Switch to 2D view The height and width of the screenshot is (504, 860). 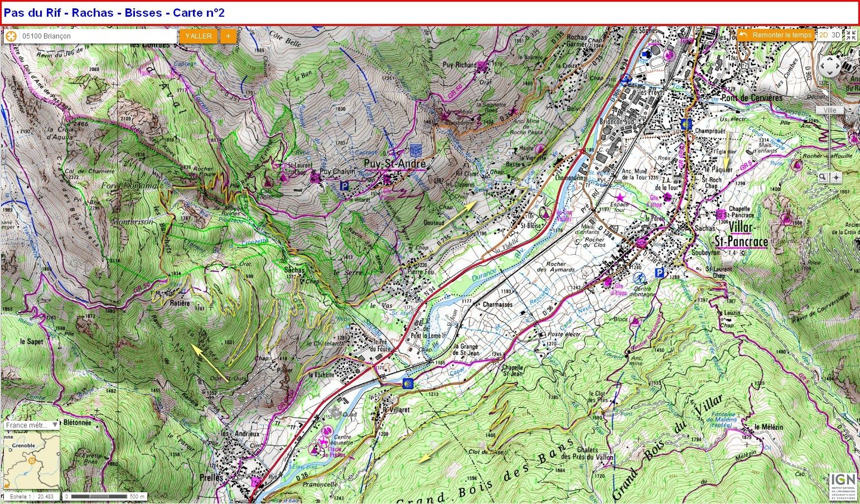[823, 35]
